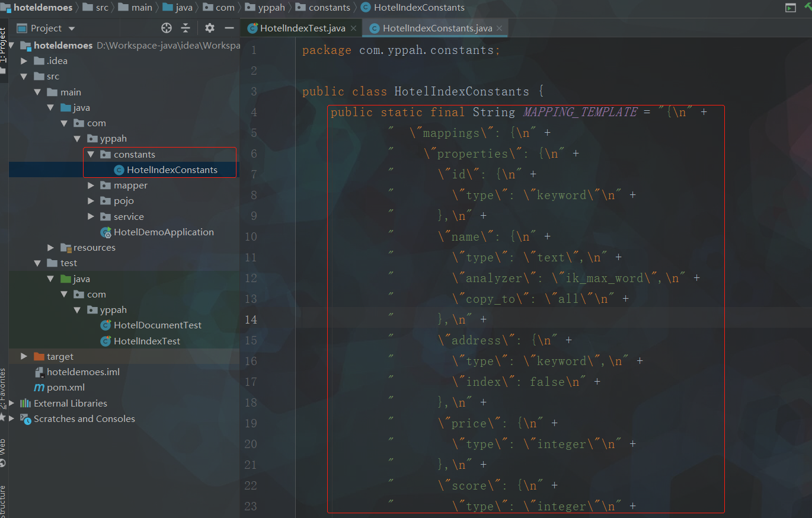Select the hoteldemoes.iml module file

tap(83, 372)
